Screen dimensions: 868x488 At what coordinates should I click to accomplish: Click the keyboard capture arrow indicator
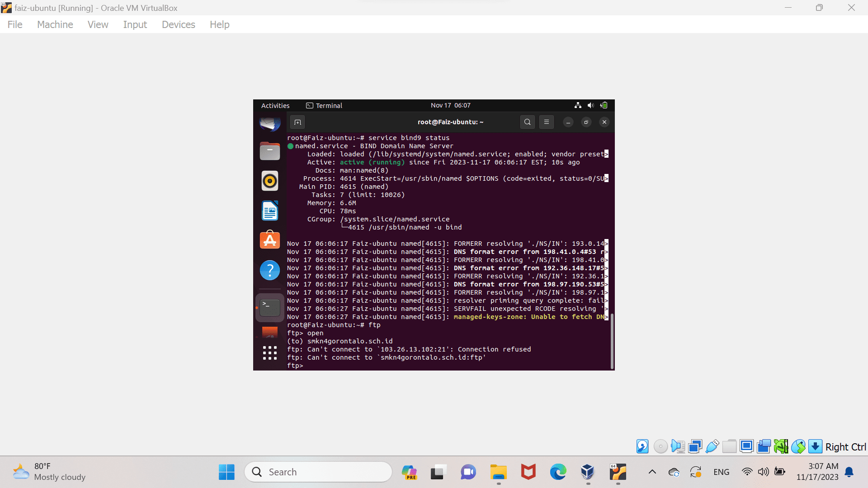[x=815, y=446]
